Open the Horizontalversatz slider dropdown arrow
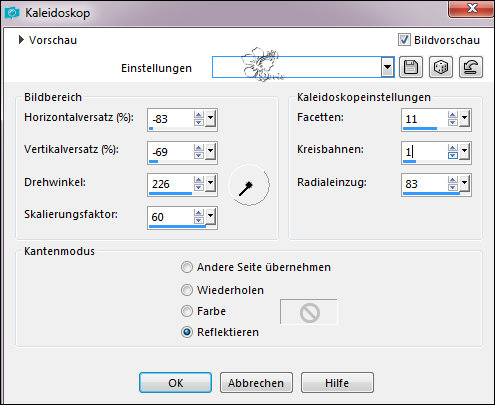Viewport: 495px width, 405px height. tap(211, 119)
